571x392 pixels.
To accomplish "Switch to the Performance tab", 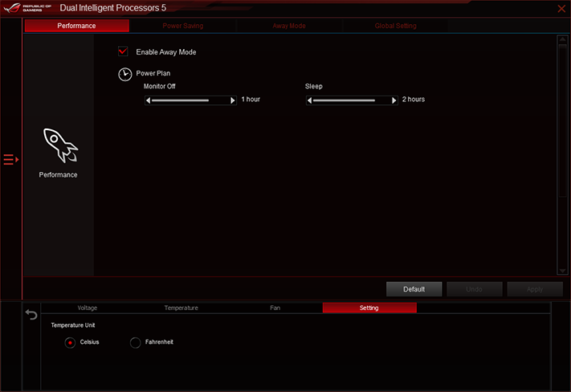I will coord(76,26).
